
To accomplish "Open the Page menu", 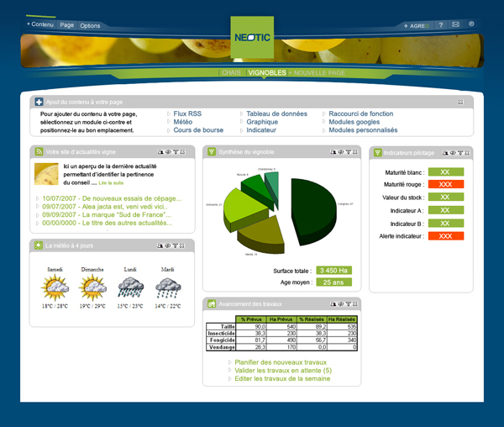I will coord(67,25).
